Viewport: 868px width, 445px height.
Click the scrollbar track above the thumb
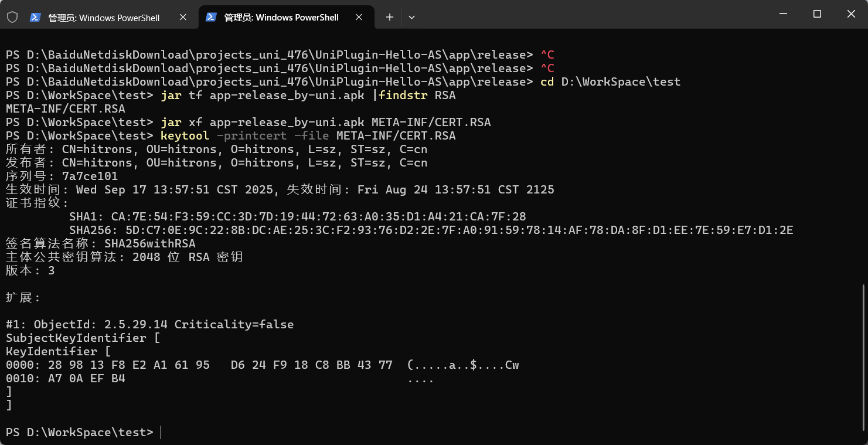pyautogui.click(x=864, y=158)
